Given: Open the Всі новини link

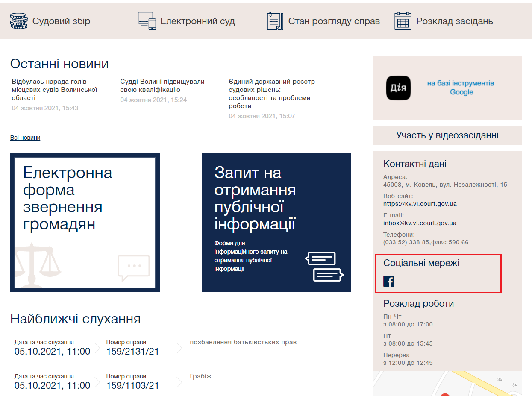Looking at the screenshot, I should coord(25,138).
